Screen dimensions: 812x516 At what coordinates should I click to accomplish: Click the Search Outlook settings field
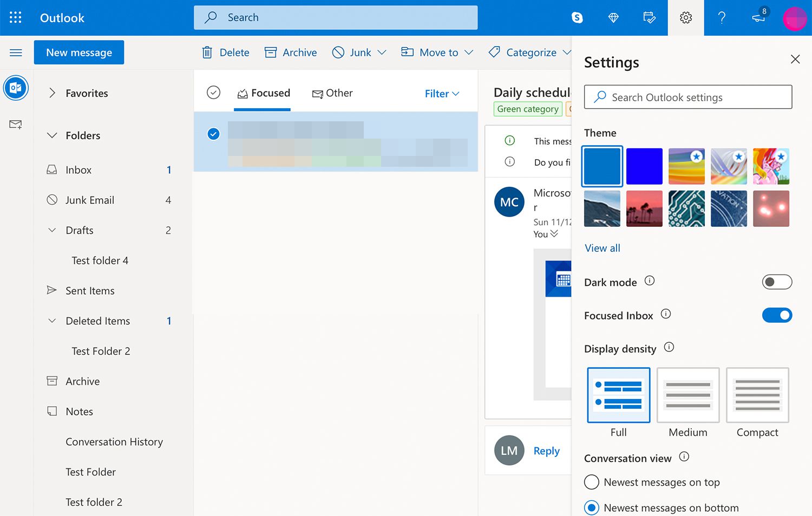(688, 97)
